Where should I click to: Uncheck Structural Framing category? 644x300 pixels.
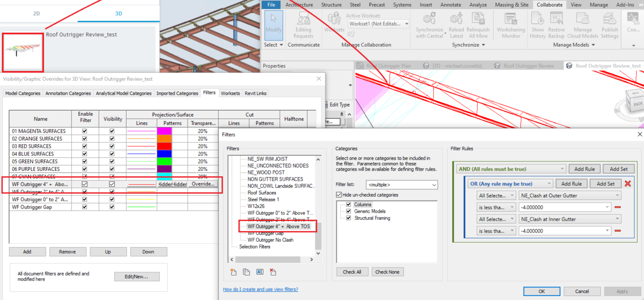click(349, 218)
